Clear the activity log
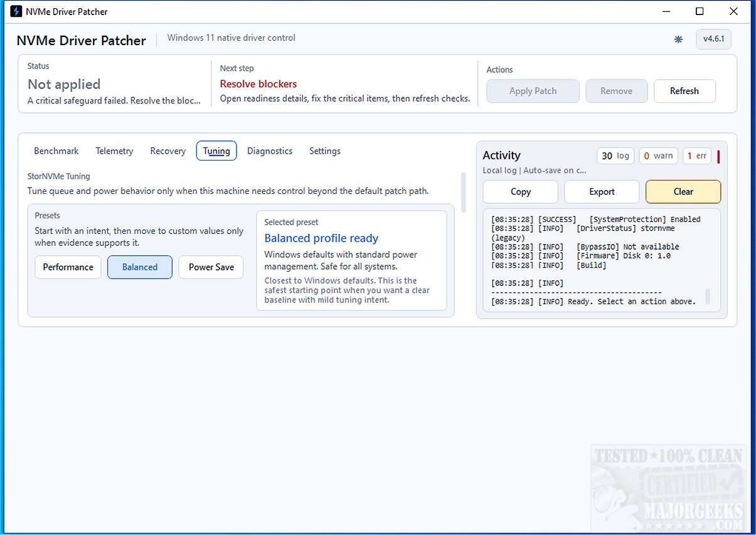 [x=683, y=192]
